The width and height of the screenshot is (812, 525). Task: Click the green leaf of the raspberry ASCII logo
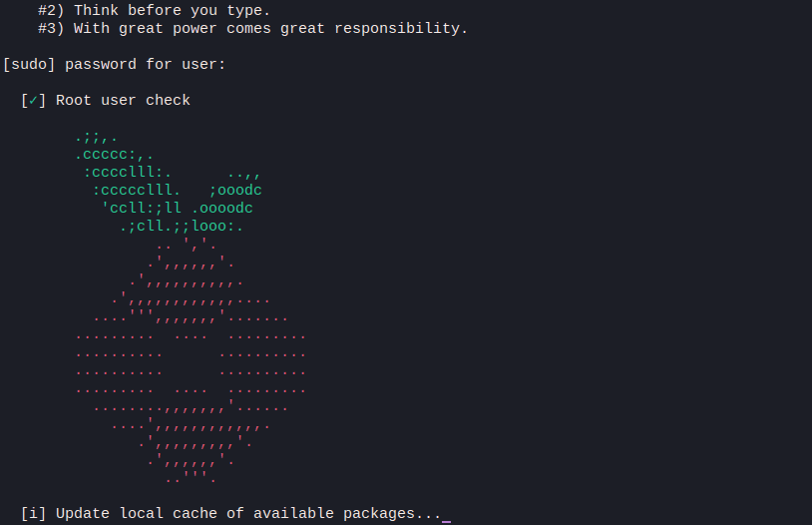tap(169, 182)
